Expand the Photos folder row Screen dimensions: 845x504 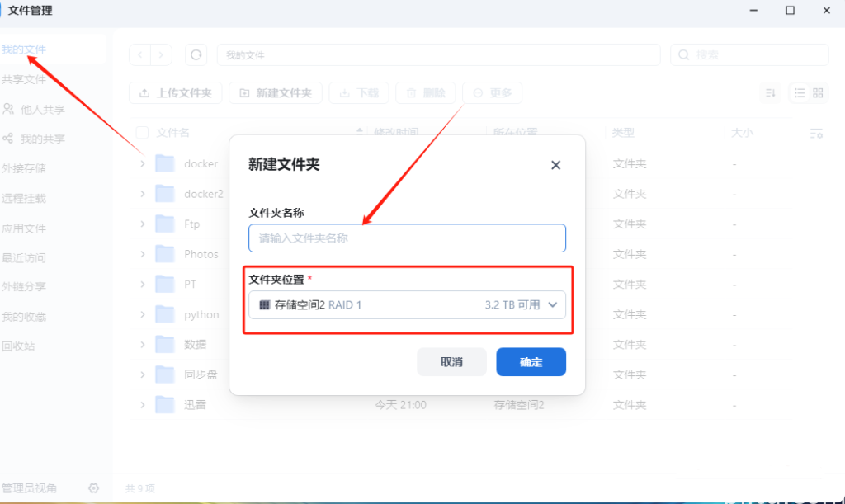click(142, 254)
